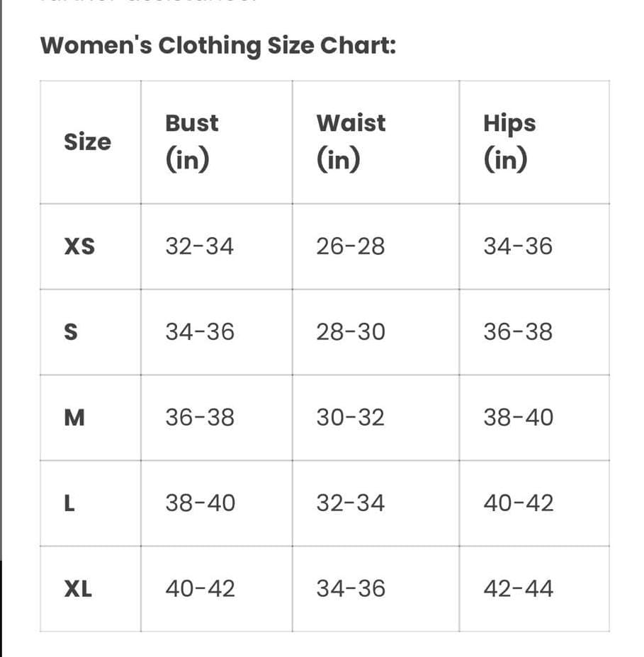Click the S hips value 36-38
Screen dimensions: 644x657
pyautogui.click(x=518, y=332)
